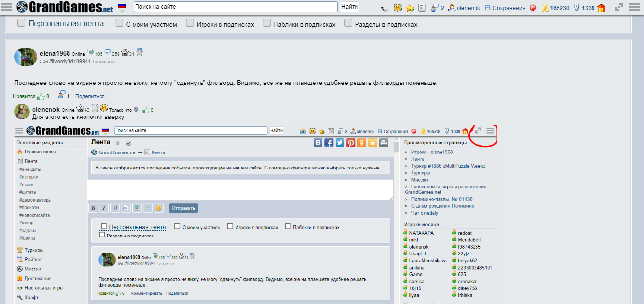Open the news feed icon in top bar
The image size is (644, 304).
point(422,8)
